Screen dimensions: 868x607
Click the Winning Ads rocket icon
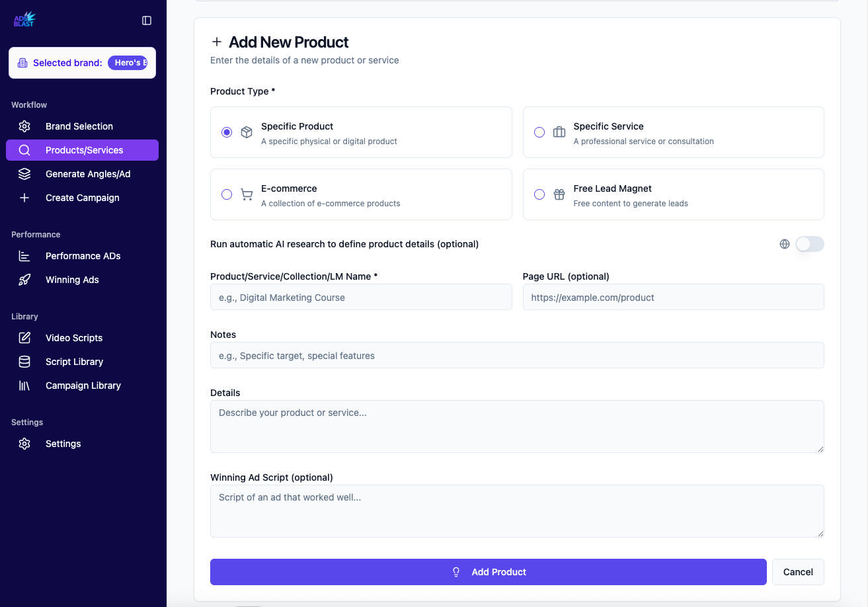coord(24,280)
